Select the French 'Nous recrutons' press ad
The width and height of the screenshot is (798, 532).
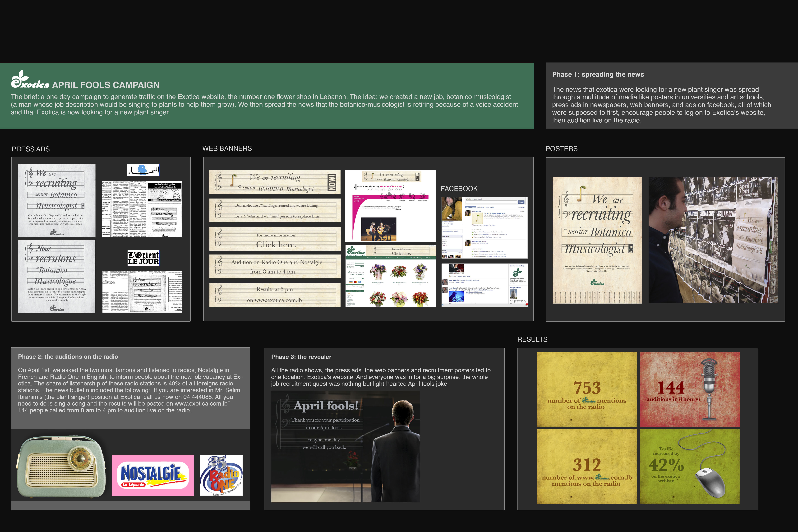pyautogui.click(x=56, y=276)
